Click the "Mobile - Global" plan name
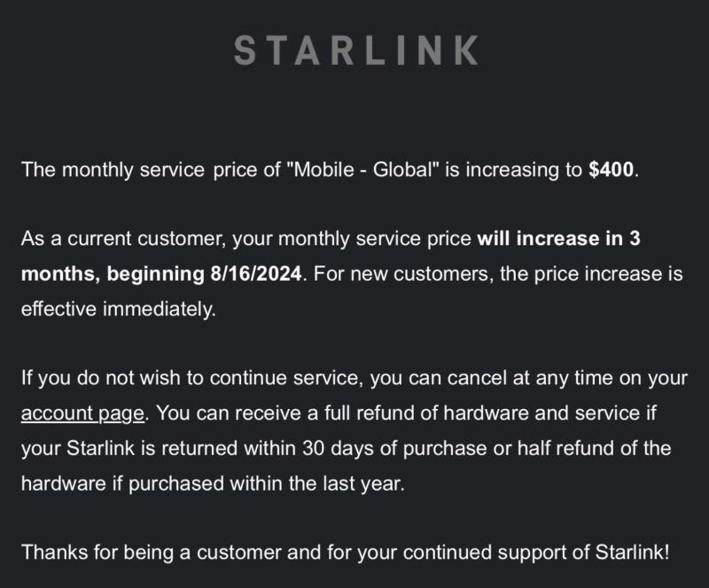Viewport: 709px width, 588px height. [360, 169]
